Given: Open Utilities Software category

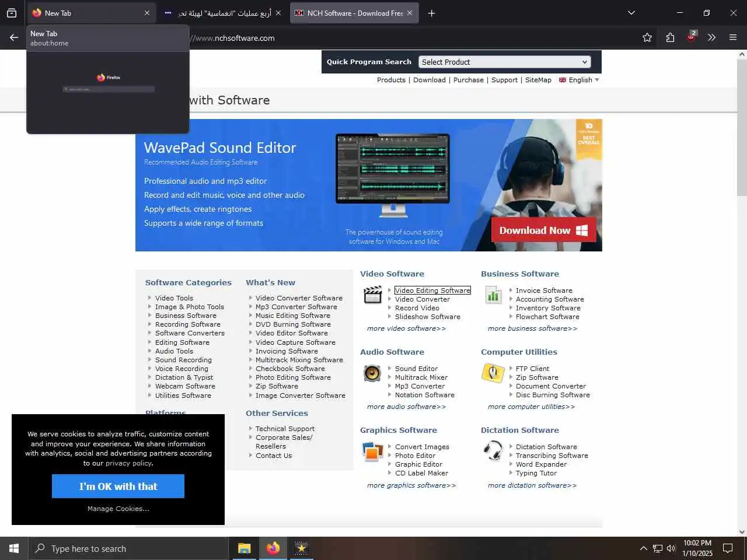Looking at the screenshot, I should click(183, 395).
